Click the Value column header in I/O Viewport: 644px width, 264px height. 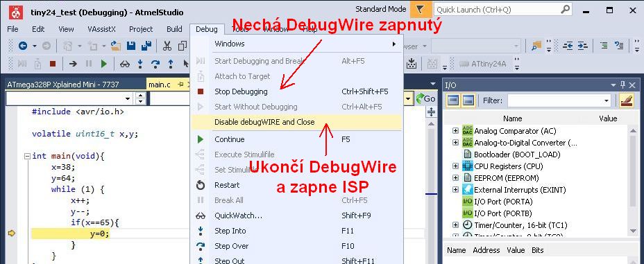(x=608, y=118)
